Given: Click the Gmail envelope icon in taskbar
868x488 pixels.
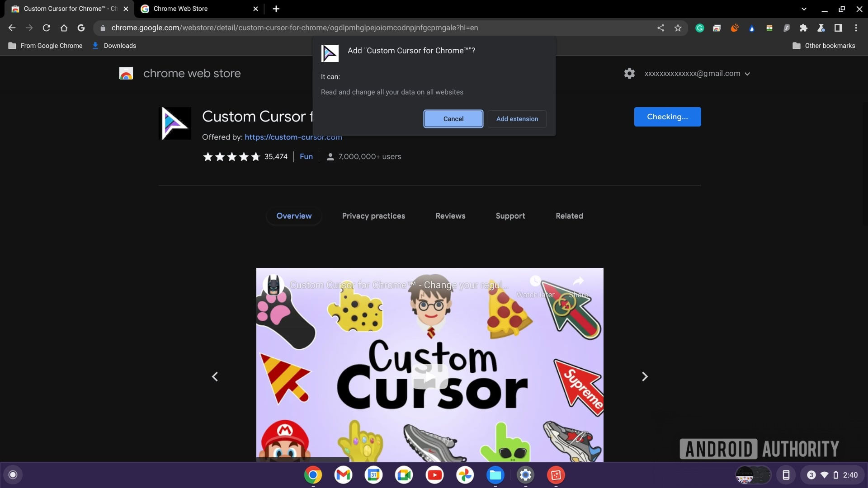Looking at the screenshot, I should [x=344, y=475].
